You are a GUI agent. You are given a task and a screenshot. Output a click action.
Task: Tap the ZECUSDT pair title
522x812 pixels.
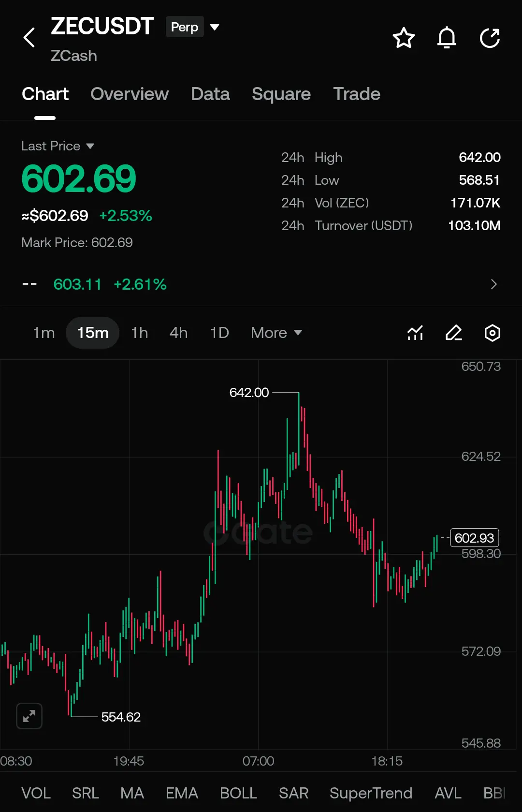pyautogui.click(x=102, y=26)
